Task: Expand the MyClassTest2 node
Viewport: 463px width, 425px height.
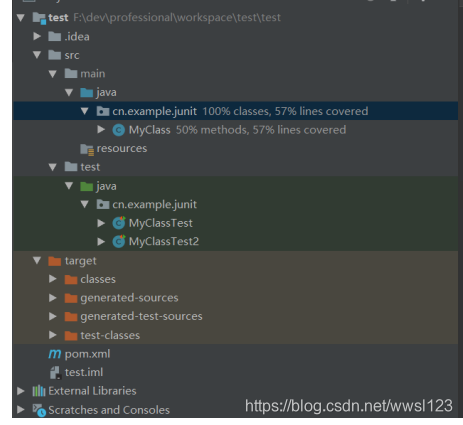Action: 101,241
